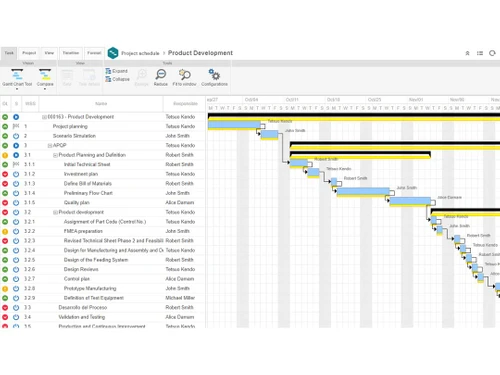Image resolution: width=500 pixels, height=375 pixels.
Task: Click the red status icon of Investment plan
Action: (5, 174)
